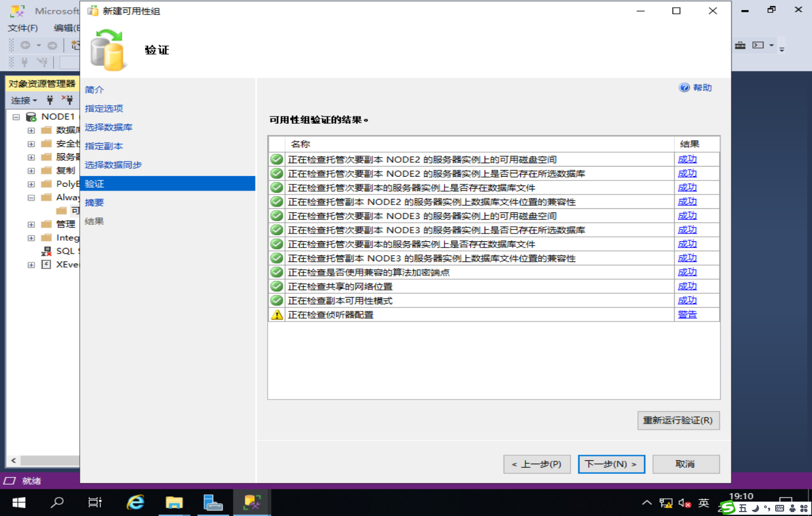Screen dimensions: 812x516
Task: Click the blue help question-mark icon
Action: (684, 87)
